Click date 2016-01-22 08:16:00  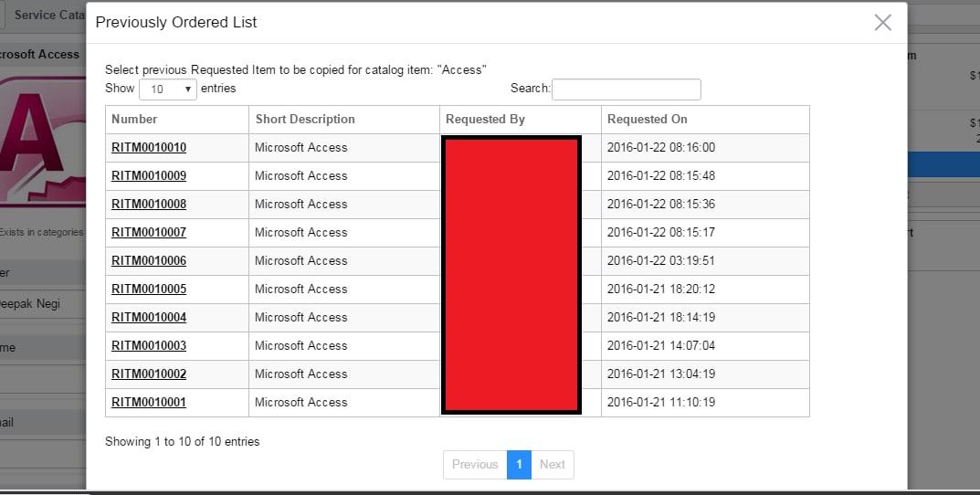click(x=661, y=148)
